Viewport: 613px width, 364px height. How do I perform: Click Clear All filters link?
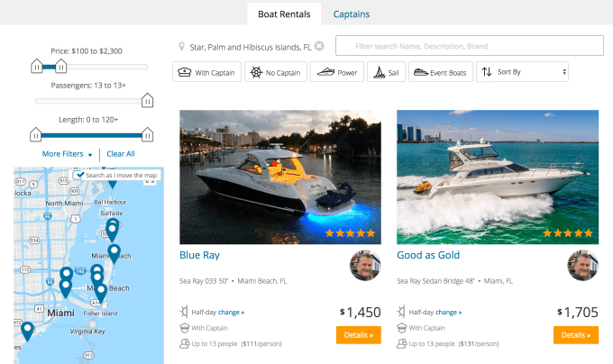[121, 154]
